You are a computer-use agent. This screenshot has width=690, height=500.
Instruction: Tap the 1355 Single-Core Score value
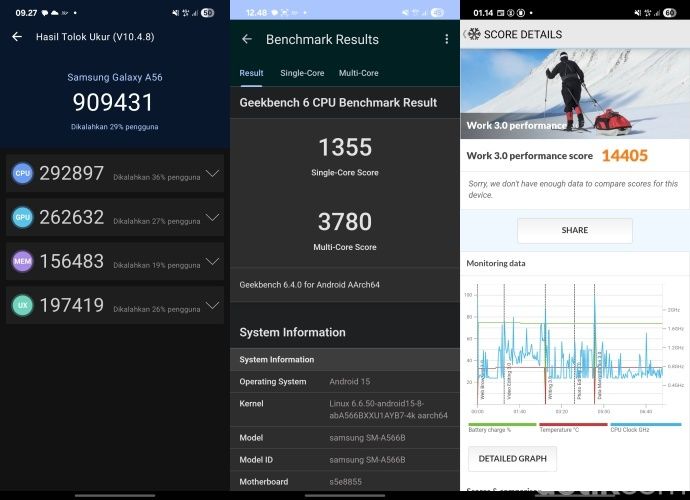click(x=345, y=147)
